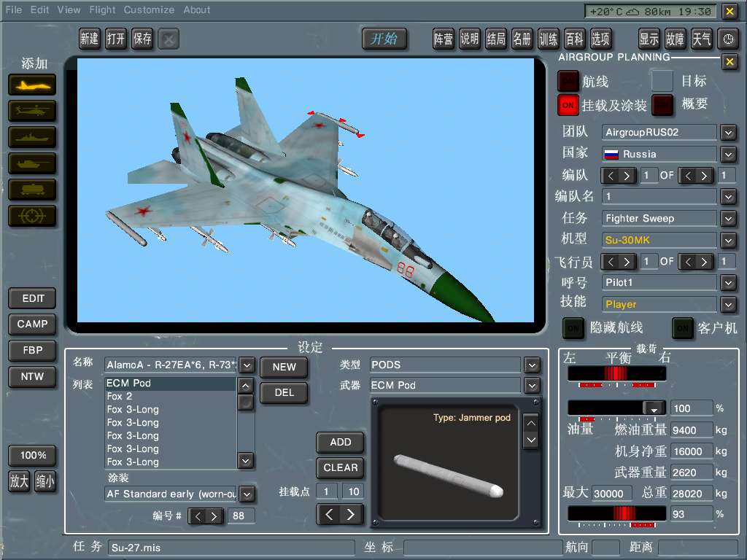Click the DEL payload button
The width and height of the screenshot is (747, 560).
coord(284,393)
